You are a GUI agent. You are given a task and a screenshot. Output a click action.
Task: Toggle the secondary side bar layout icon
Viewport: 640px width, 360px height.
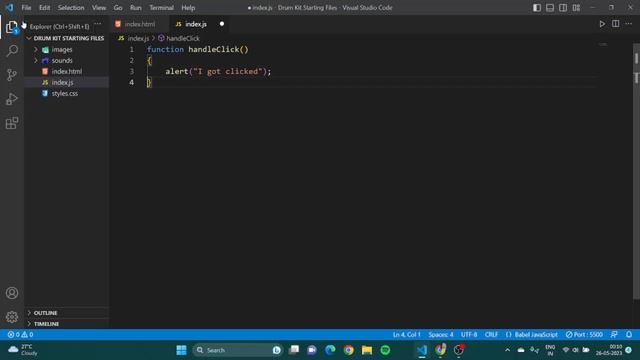pyautogui.click(x=563, y=8)
